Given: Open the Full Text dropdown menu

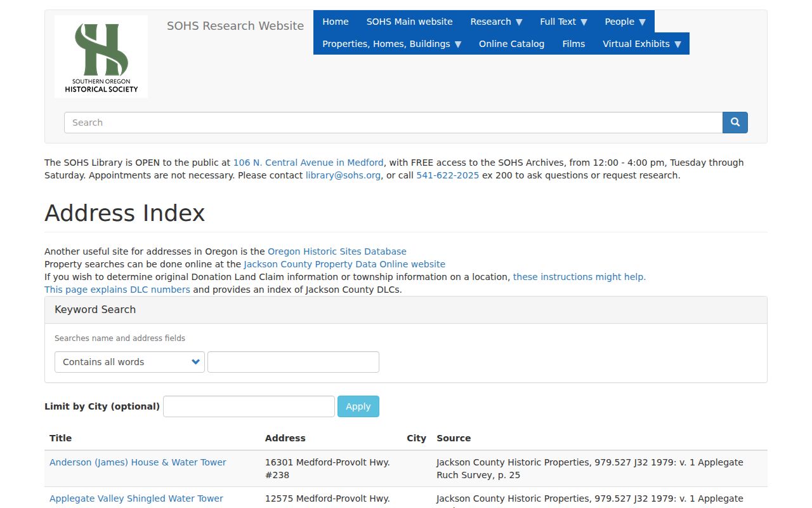Looking at the screenshot, I should (563, 22).
